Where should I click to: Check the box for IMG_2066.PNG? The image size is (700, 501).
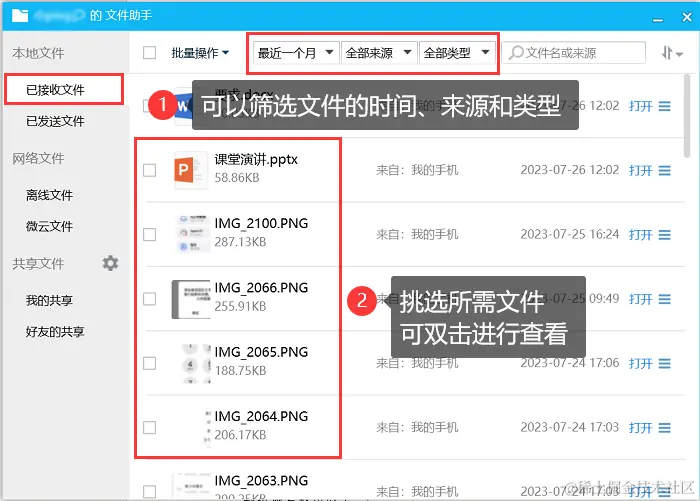(x=150, y=299)
